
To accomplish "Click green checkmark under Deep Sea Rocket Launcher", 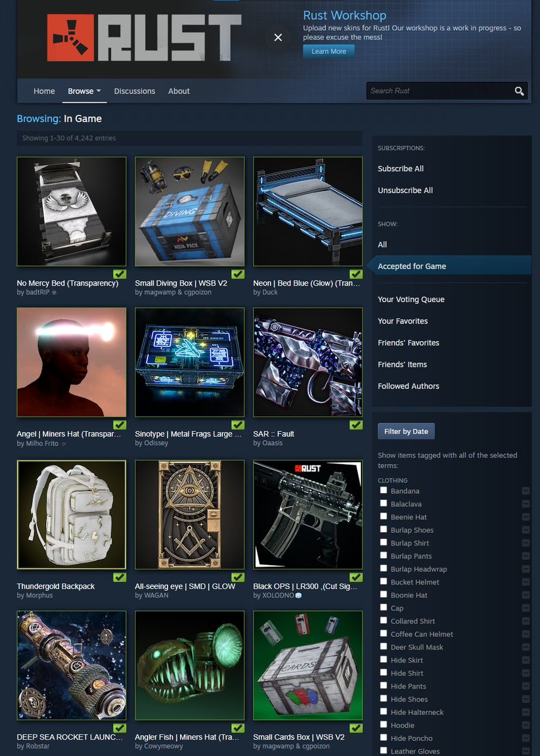I will click(x=120, y=728).
